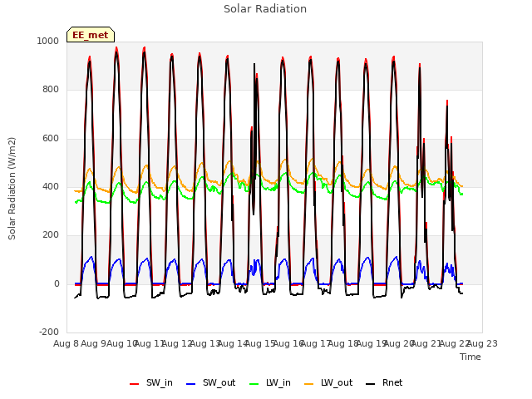532x399 pixels.
Task: Click the 400 y-axis tick label
Action: [51, 186]
